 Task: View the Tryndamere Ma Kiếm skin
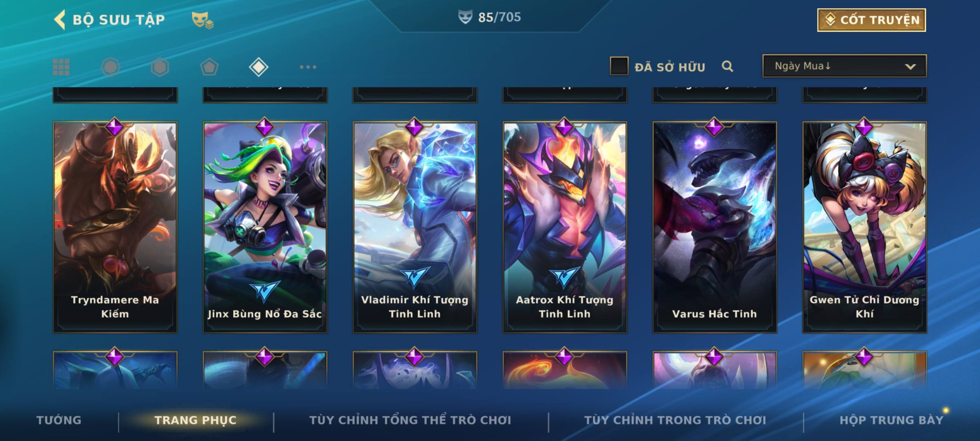coord(115,227)
